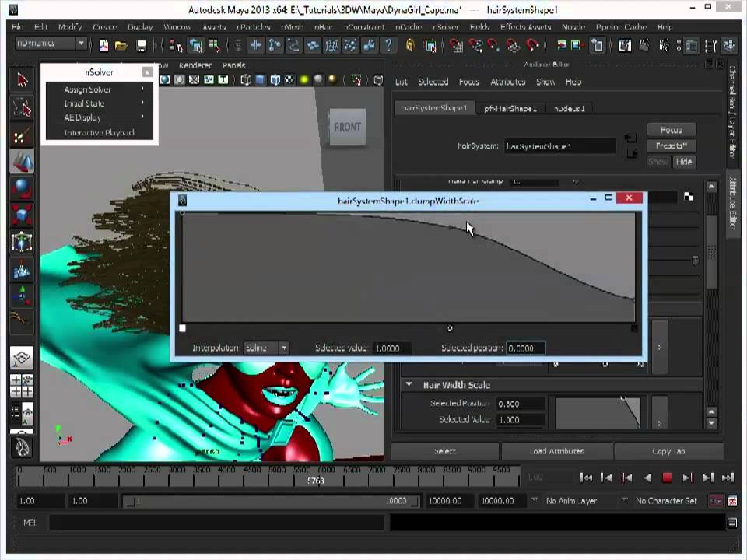747x560 pixels.
Task: Toggle the Show/Hide Channel Box icon
Action: tap(728, 46)
